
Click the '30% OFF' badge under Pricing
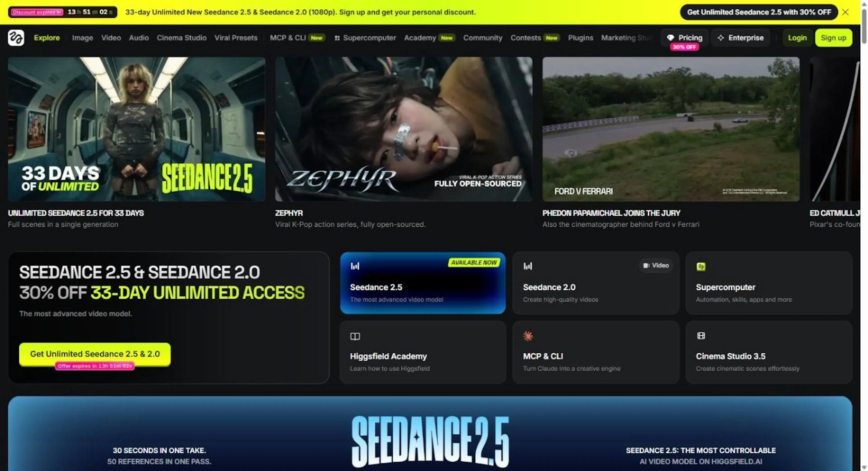pyautogui.click(x=684, y=47)
